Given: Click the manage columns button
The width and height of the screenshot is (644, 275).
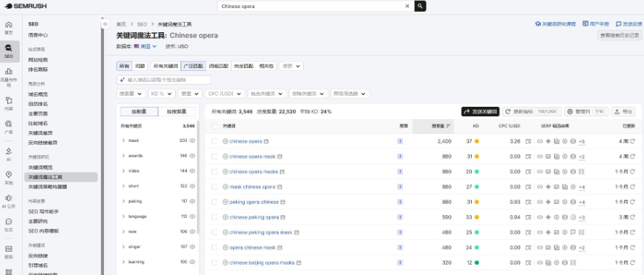Looking at the screenshot, I should point(586,111).
